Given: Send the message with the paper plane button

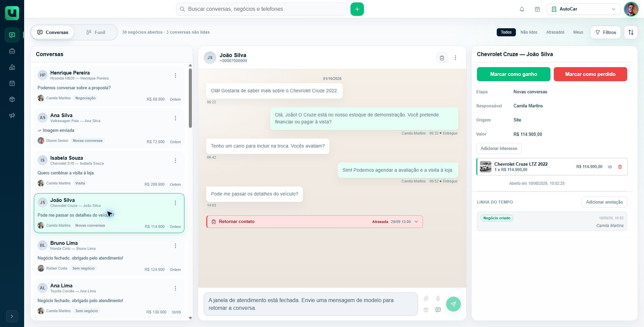Looking at the screenshot, I should pos(453,304).
